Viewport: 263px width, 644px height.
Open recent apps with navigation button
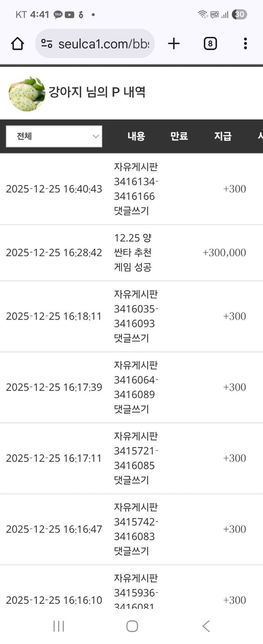click(59, 626)
